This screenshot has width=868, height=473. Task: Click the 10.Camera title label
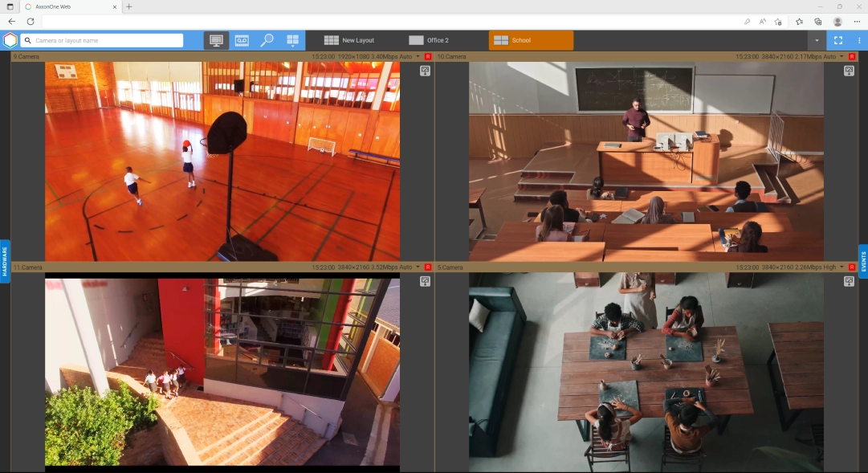pyautogui.click(x=452, y=56)
